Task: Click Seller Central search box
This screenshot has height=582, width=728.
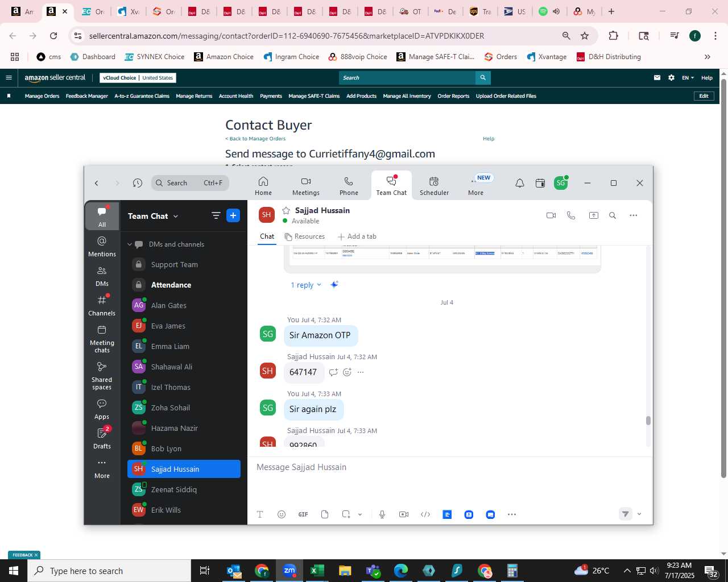Action: (x=407, y=78)
